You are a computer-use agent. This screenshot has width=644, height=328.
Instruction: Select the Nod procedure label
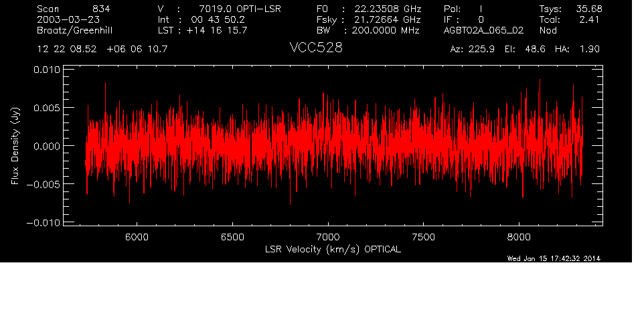point(548,30)
